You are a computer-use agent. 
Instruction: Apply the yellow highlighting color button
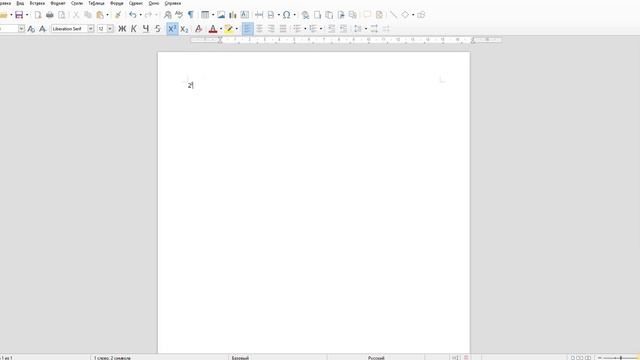tap(229, 29)
